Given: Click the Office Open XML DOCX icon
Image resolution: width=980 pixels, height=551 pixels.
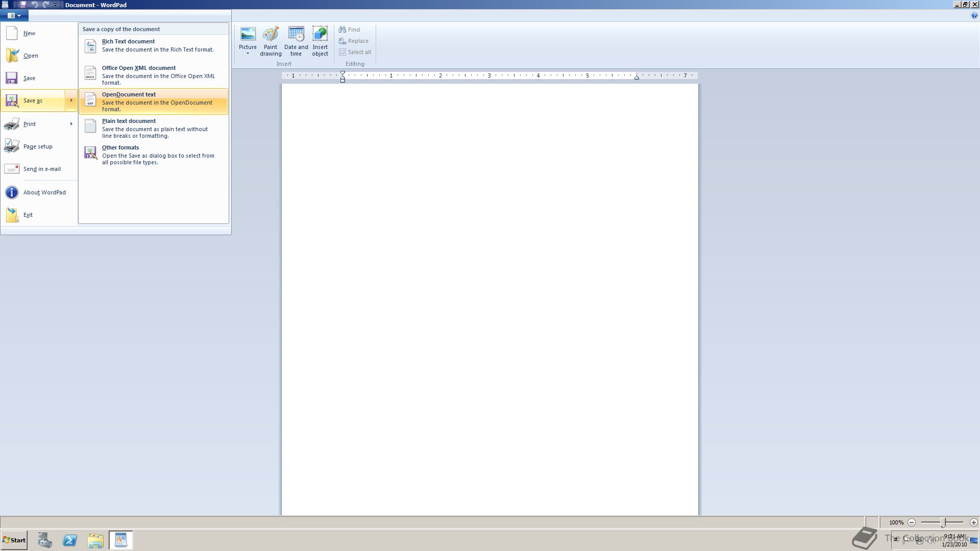Looking at the screenshot, I should point(90,73).
